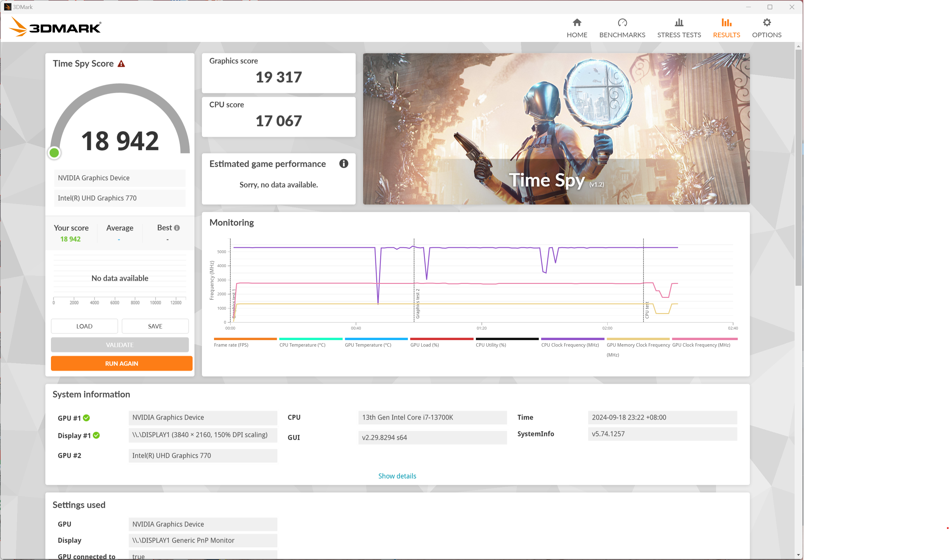Click the Options gear icon
This screenshot has height=560, width=949.
[x=766, y=23]
